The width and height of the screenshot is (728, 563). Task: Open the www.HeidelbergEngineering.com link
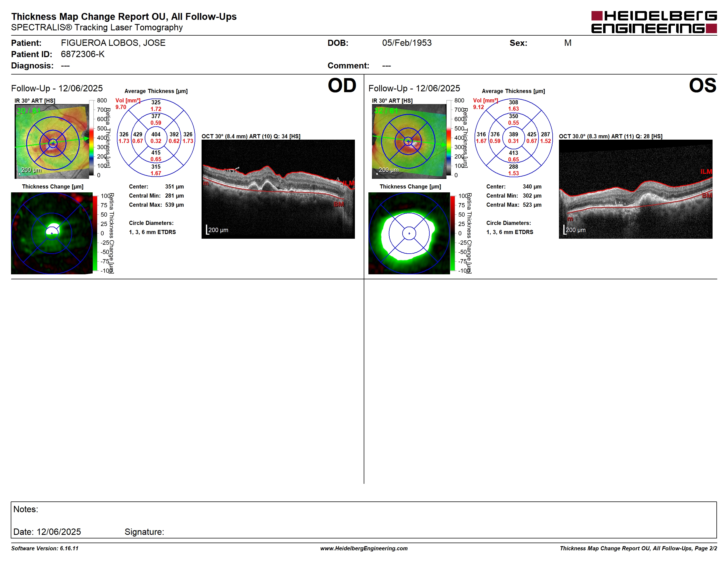coord(364,548)
